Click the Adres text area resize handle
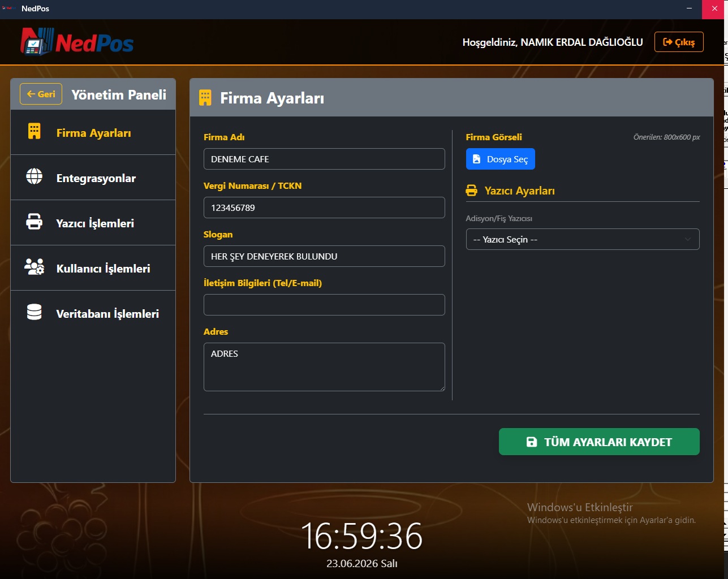Screen dimensions: 728x579 442,388
